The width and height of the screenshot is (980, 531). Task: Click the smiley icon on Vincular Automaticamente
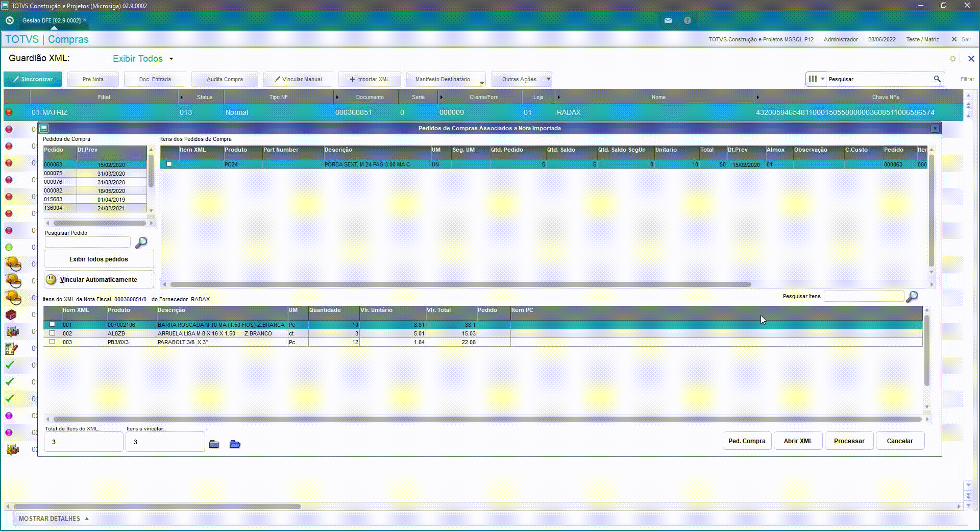pos(51,279)
